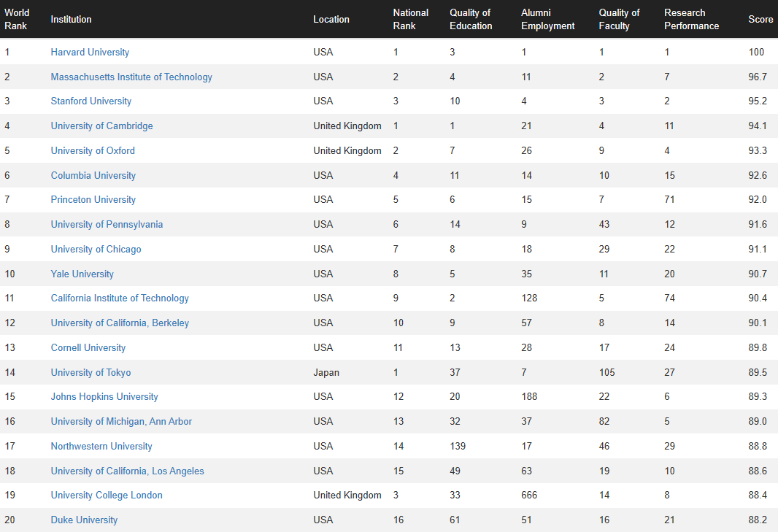Click United Kingdom in University College London row
The height and width of the screenshot is (532, 778).
click(347, 496)
